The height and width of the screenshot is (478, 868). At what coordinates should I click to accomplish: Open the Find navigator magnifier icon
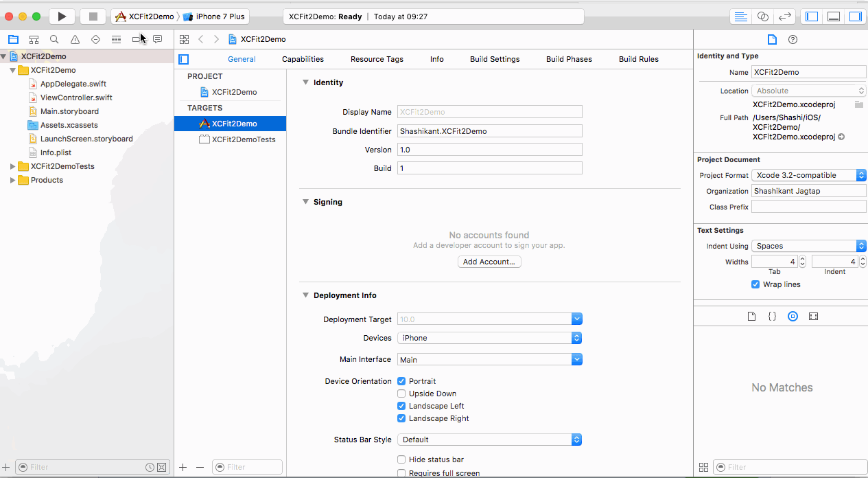pos(54,39)
